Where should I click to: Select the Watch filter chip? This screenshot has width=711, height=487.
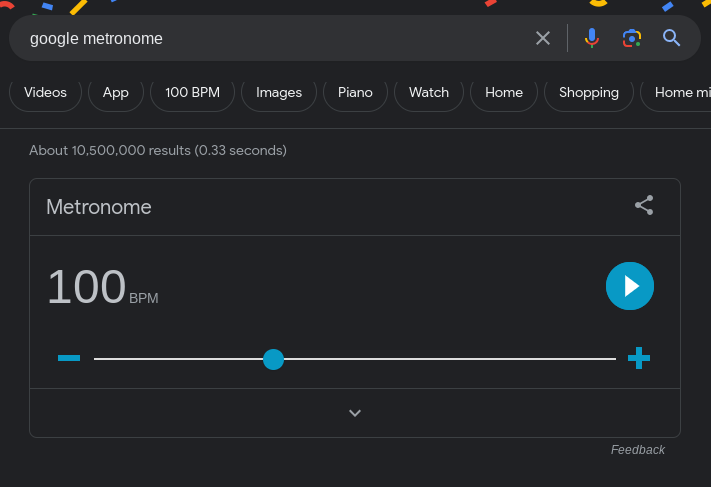click(x=429, y=93)
